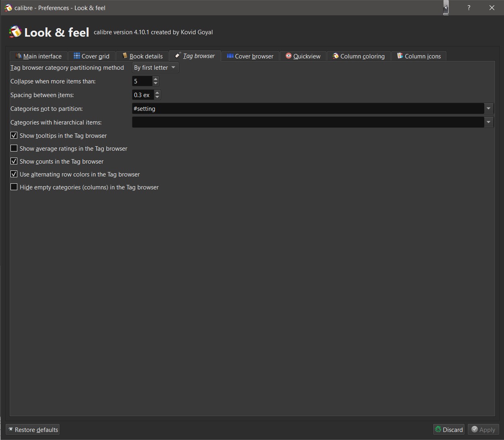This screenshot has height=440, width=504.
Task: Click the Cover grid tab grid icon
Action: click(77, 56)
